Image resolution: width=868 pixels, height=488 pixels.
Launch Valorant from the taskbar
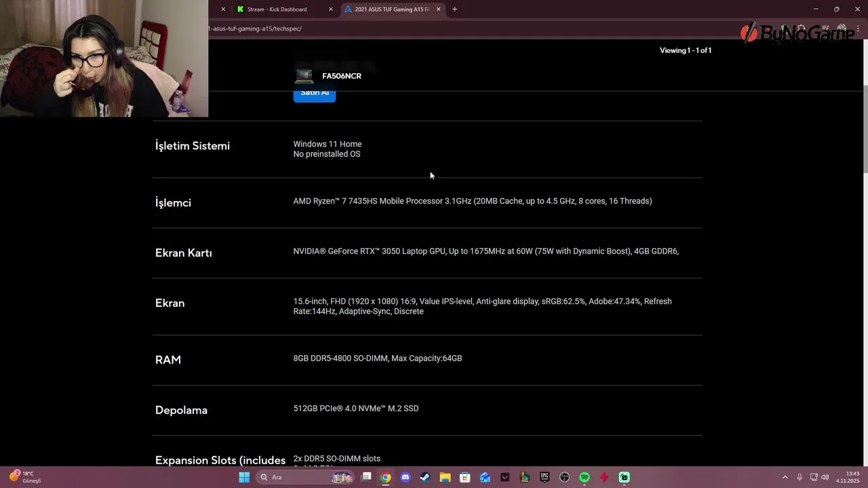coord(505,477)
